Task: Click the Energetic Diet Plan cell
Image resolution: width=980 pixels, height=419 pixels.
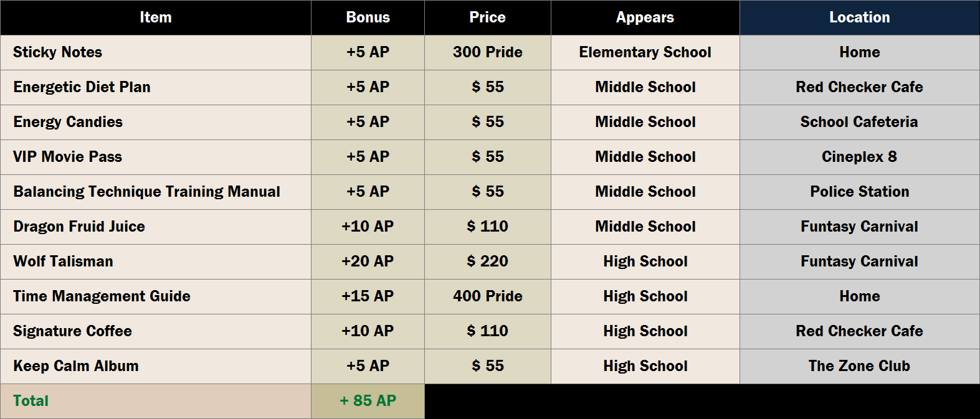Action: [x=82, y=87]
